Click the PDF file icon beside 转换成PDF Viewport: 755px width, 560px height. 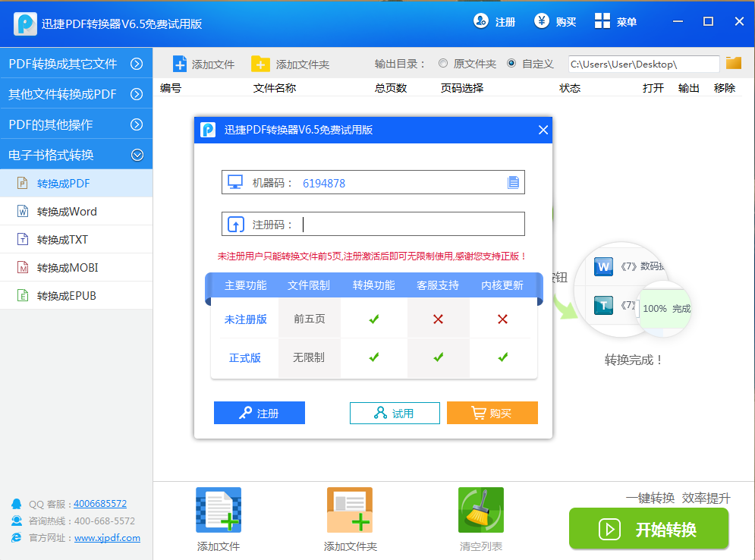point(22,184)
